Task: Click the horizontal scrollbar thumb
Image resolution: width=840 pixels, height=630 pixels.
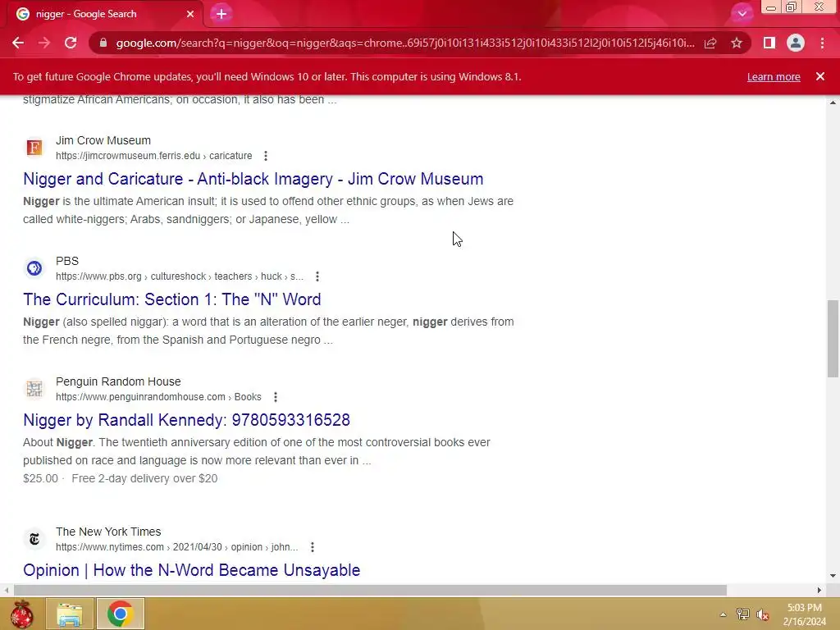Action: point(370,591)
